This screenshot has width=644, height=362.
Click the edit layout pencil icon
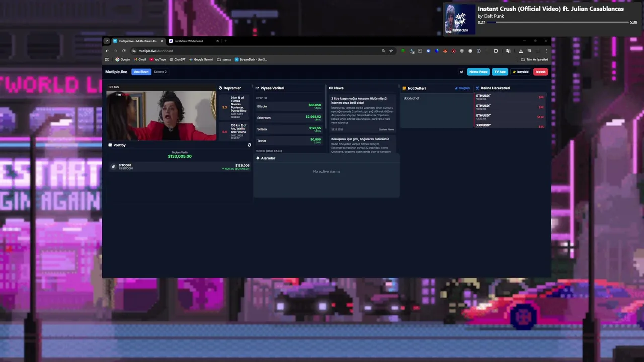(x=461, y=72)
